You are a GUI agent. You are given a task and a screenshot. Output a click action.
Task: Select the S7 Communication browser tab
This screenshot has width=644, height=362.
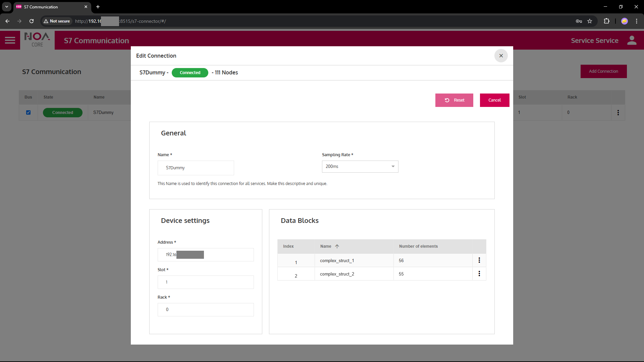(x=50, y=7)
